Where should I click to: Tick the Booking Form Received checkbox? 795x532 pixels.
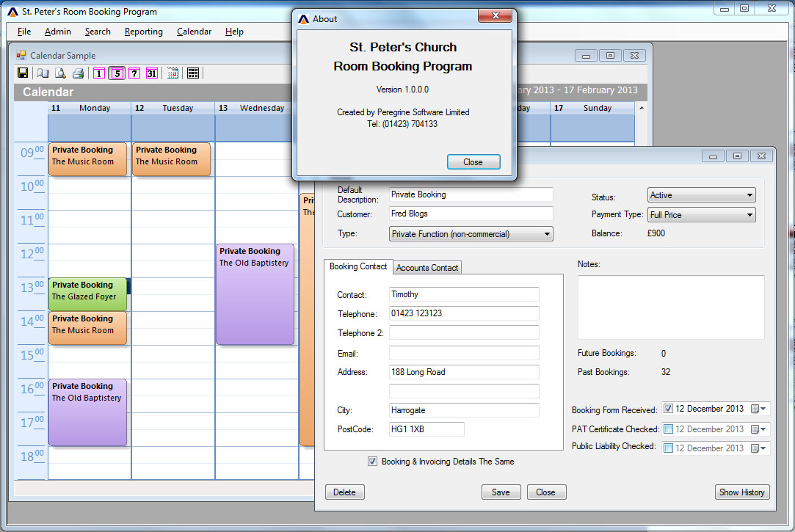pyautogui.click(x=668, y=409)
